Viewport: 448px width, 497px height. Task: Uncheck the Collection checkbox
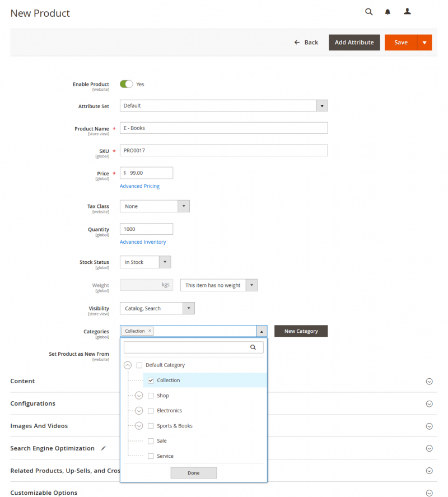[151, 380]
